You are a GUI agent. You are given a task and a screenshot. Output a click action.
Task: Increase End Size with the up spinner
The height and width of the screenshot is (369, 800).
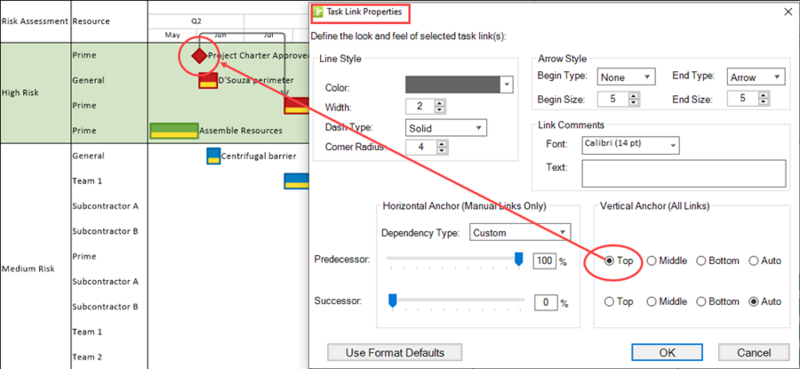(x=764, y=95)
